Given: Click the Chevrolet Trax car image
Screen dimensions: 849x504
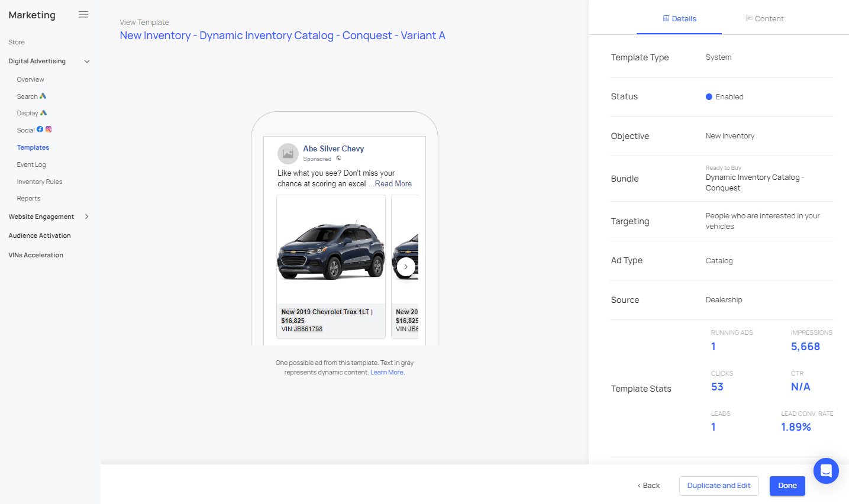Looking at the screenshot, I should click(x=331, y=251).
